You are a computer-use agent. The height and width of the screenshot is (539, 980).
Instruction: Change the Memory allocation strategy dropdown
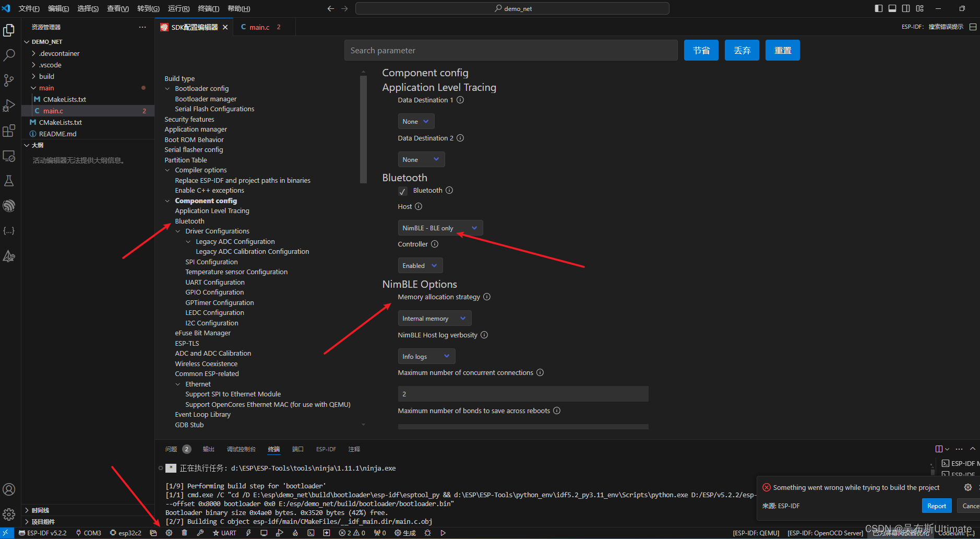434,318
